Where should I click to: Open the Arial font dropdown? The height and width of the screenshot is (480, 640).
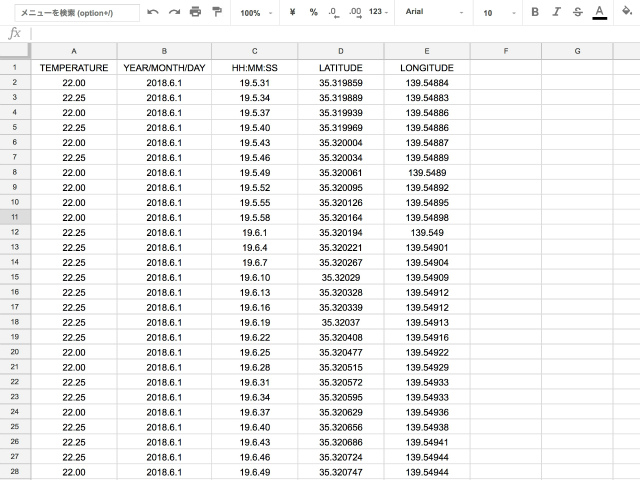pyautogui.click(x=434, y=12)
